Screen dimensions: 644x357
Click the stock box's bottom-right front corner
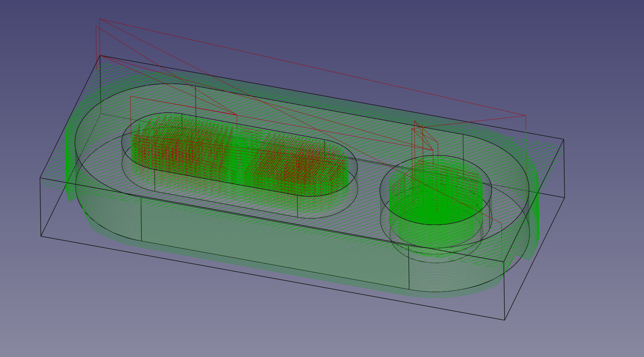click(505, 320)
